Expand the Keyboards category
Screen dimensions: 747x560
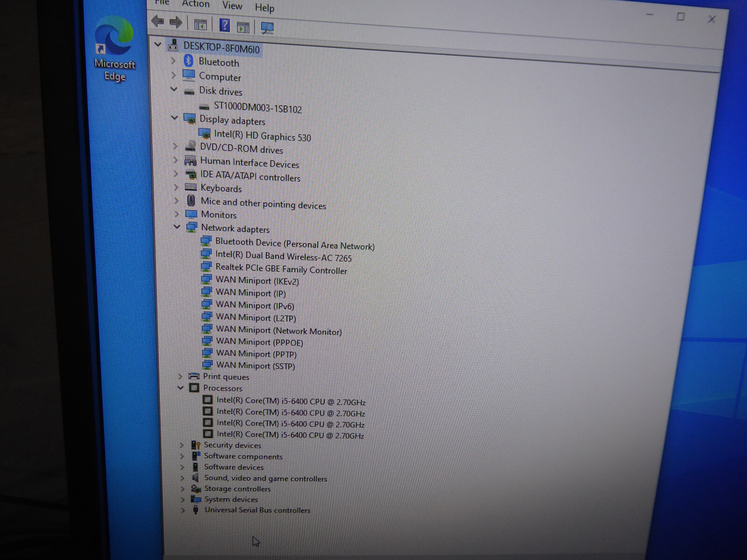point(176,187)
